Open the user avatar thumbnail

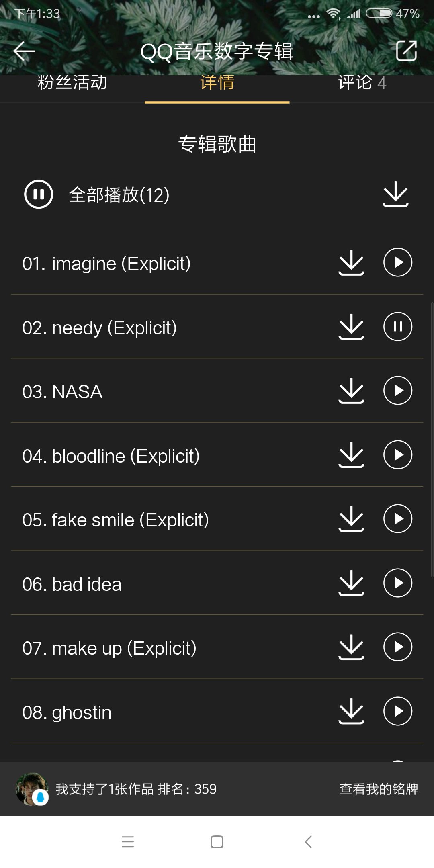pos(31,789)
